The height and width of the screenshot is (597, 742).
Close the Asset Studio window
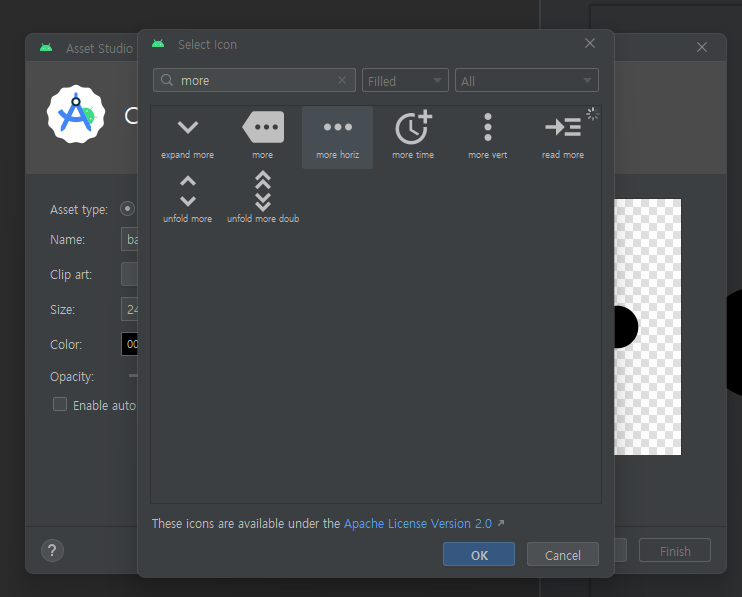(x=702, y=47)
